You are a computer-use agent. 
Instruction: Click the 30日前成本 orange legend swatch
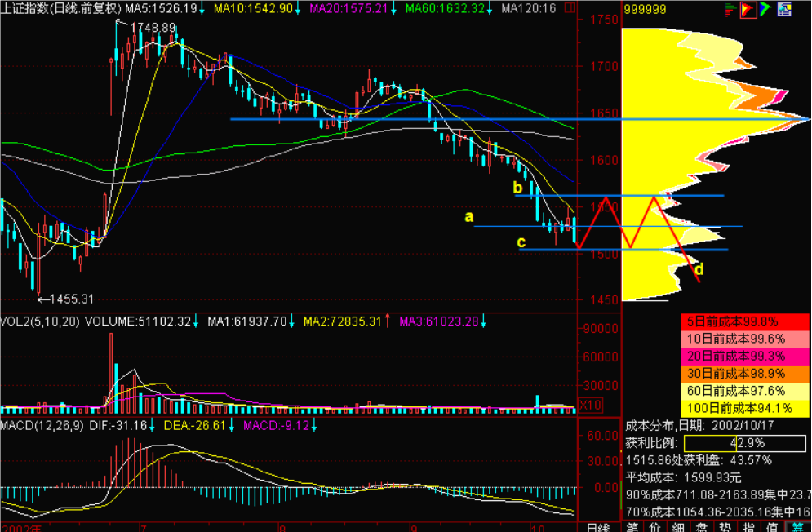[x=743, y=372]
